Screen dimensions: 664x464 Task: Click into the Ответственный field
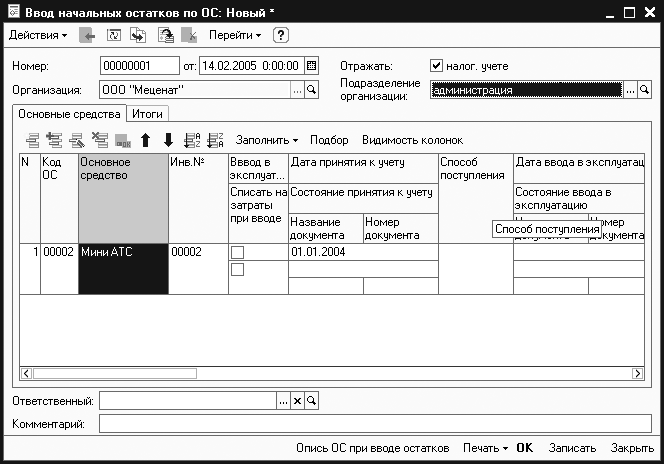click(188, 400)
